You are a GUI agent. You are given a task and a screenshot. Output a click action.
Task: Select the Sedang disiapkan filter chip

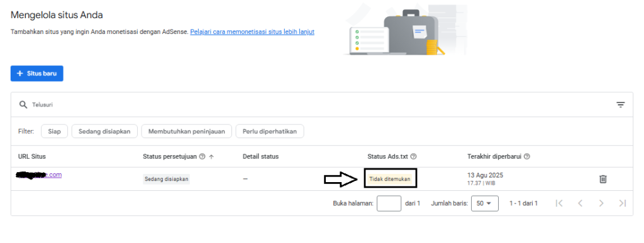tap(105, 131)
